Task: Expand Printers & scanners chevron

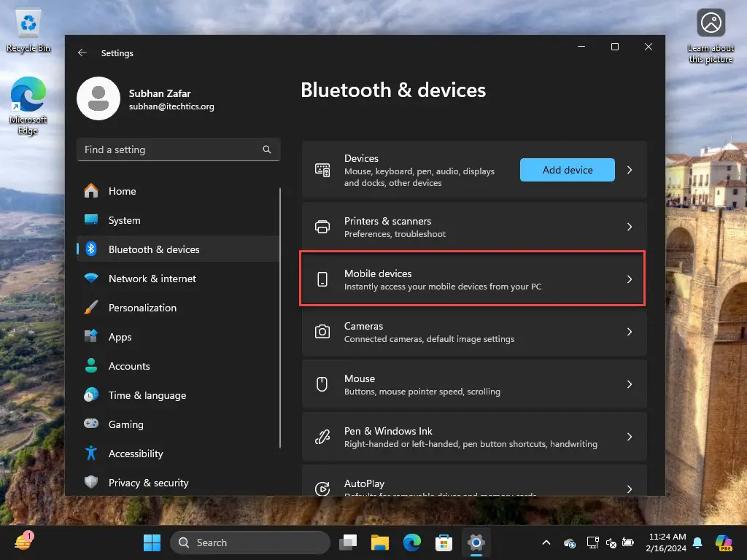Action: [630, 227]
